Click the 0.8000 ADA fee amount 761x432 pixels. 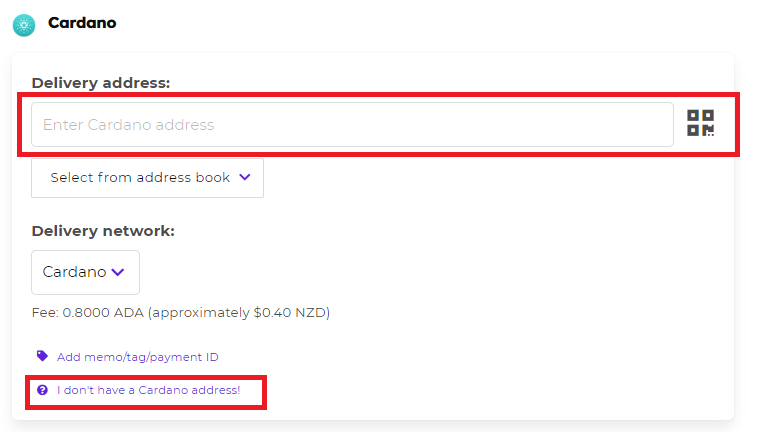point(104,313)
